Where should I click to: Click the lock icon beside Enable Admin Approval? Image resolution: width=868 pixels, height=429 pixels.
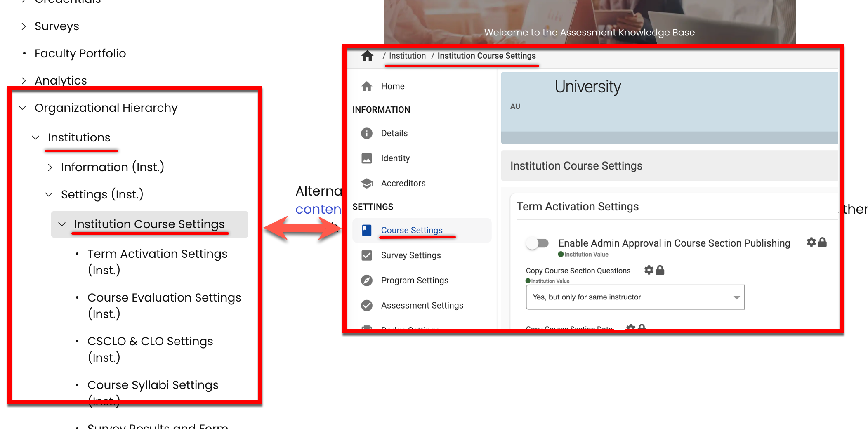822,243
